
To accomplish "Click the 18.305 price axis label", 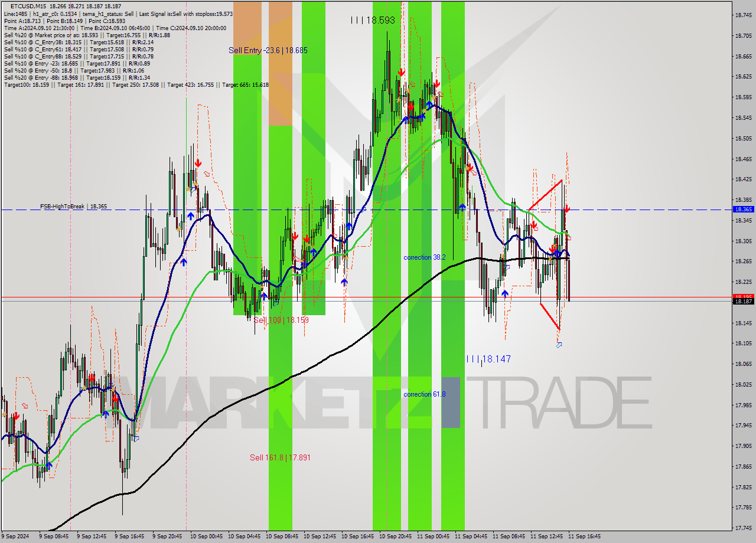I will [x=743, y=241].
